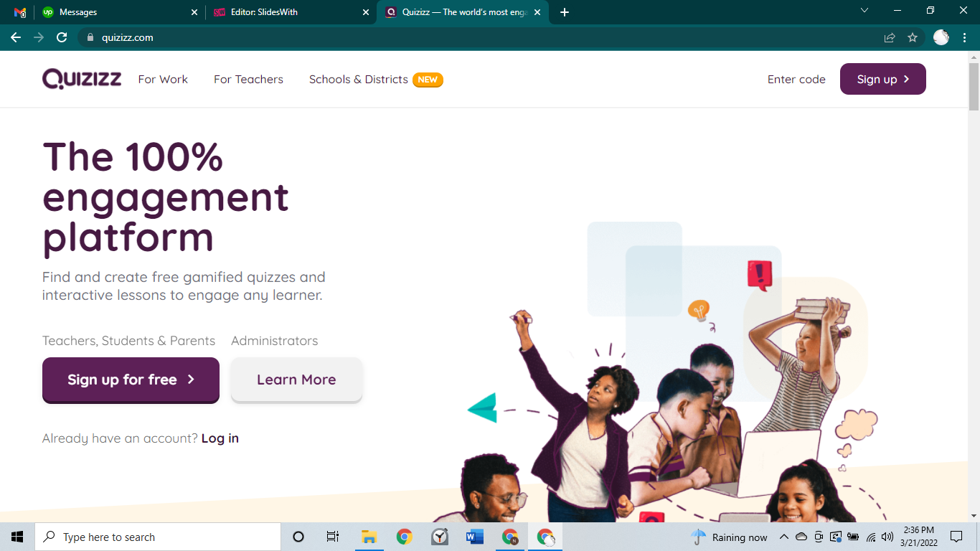Open File Explorer from taskbar

coord(369,537)
